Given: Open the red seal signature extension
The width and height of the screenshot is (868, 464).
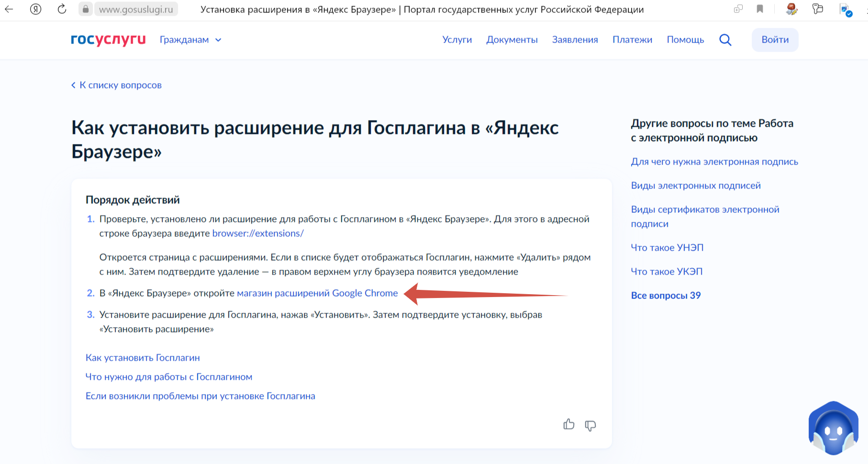Looking at the screenshot, I should click(x=791, y=9).
